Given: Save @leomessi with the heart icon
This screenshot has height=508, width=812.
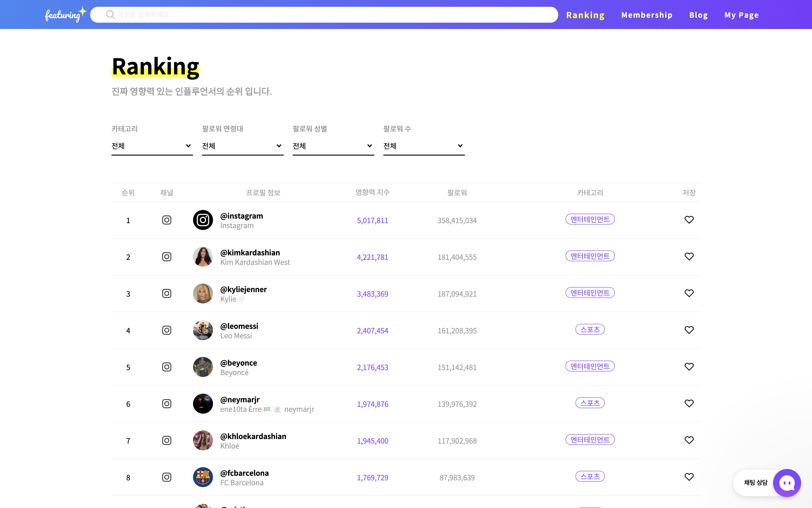Looking at the screenshot, I should [689, 330].
